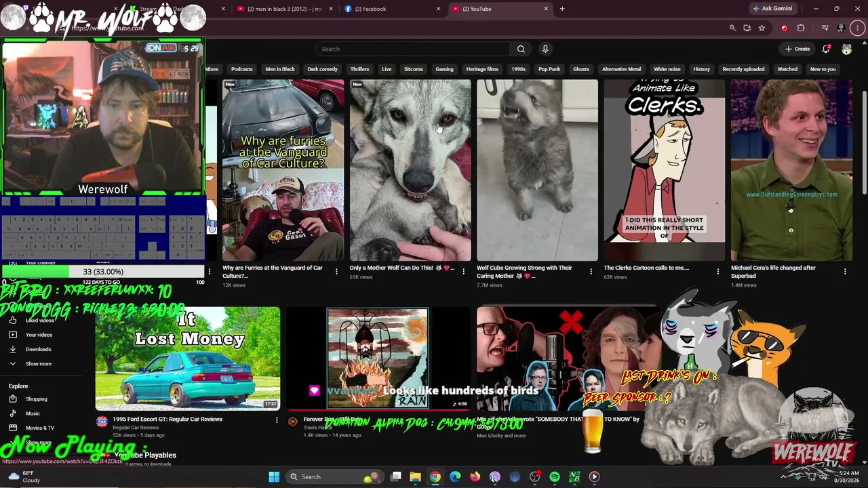The height and width of the screenshot is (488, 868).
Task: Expand Show more under Downloads
Action: point(38,364)
